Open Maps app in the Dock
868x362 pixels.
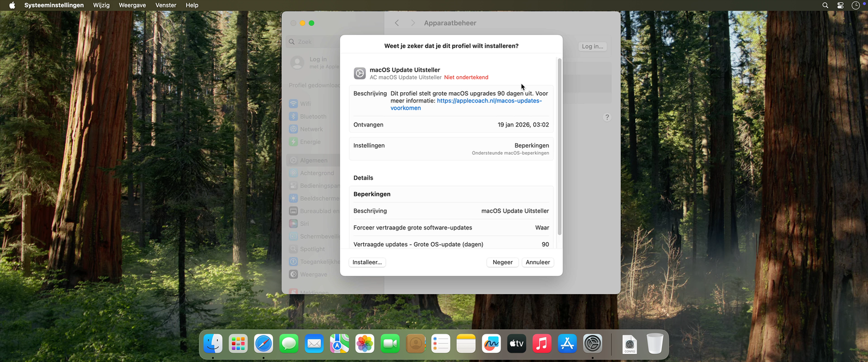click(x=340, y=344)
